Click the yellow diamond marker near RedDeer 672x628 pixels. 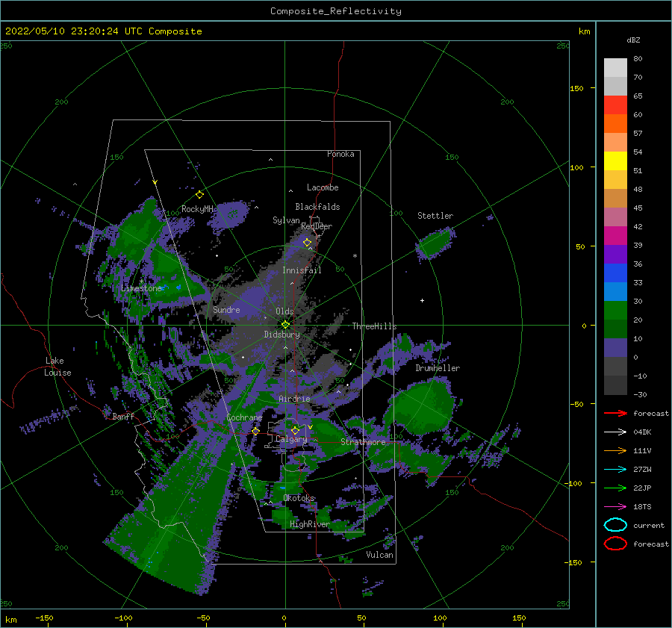pos(308,243)
